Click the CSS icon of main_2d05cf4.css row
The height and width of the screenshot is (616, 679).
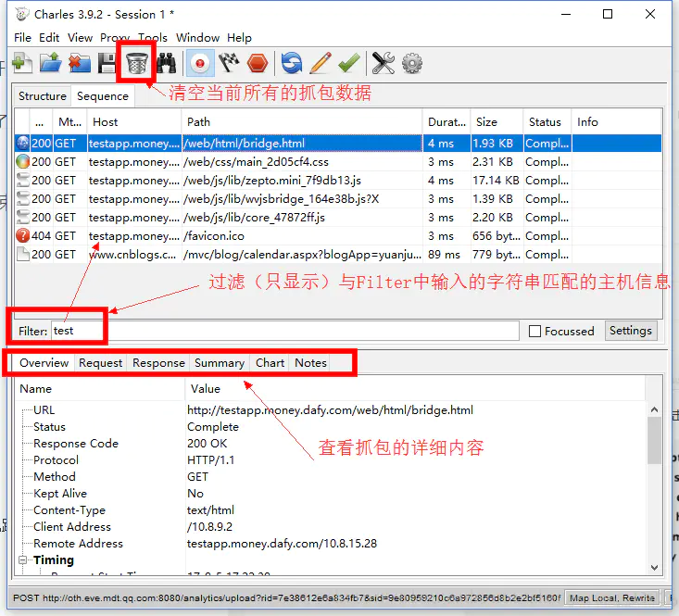pyautogui.click(x=22, y=162)
